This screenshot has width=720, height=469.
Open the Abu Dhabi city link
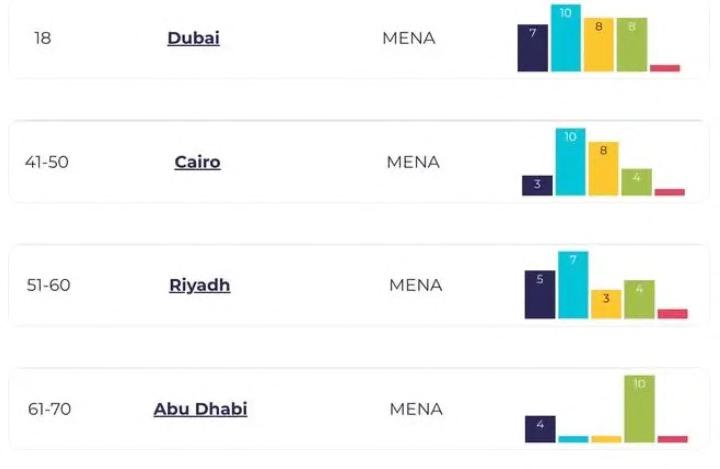(200, 409)
